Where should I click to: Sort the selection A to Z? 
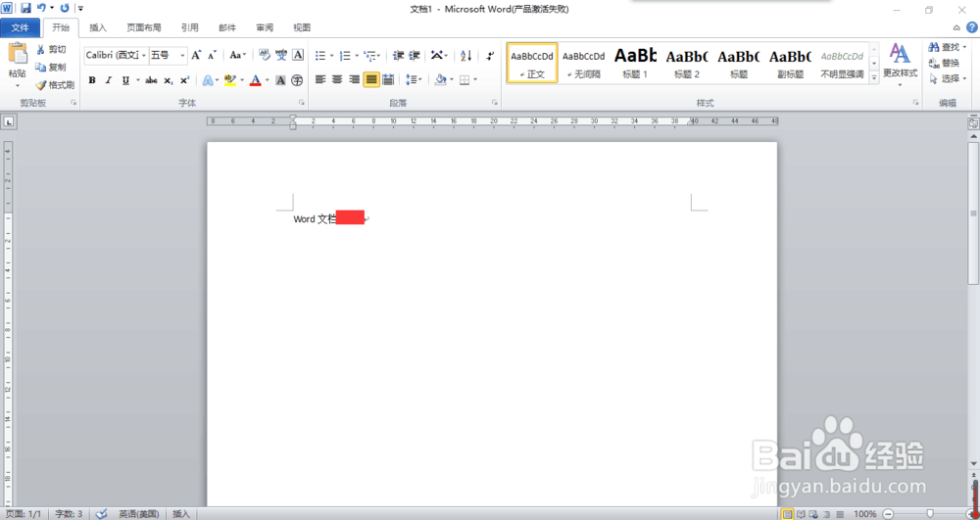pos(466,56)
